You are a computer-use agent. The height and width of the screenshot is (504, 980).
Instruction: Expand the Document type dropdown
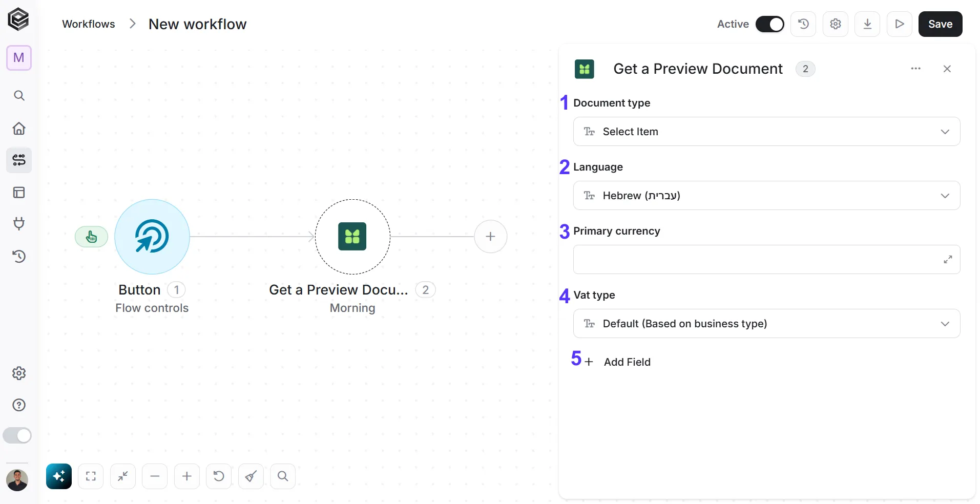766,132
